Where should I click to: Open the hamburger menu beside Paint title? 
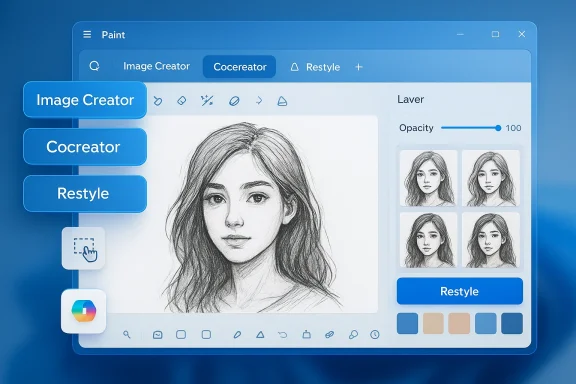(87, 35)
